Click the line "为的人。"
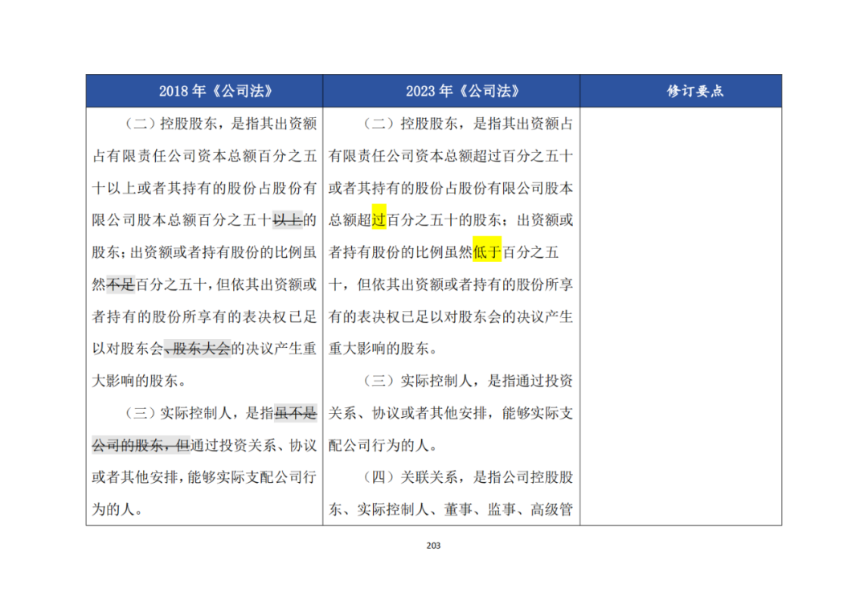Image resolution: width=868 pixels, height=613 pixels. point(117,509)
